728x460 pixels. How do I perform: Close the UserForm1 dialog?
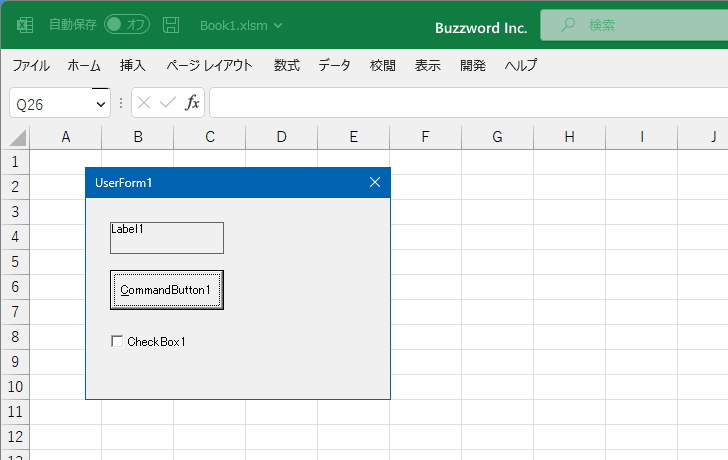point(375,182)
